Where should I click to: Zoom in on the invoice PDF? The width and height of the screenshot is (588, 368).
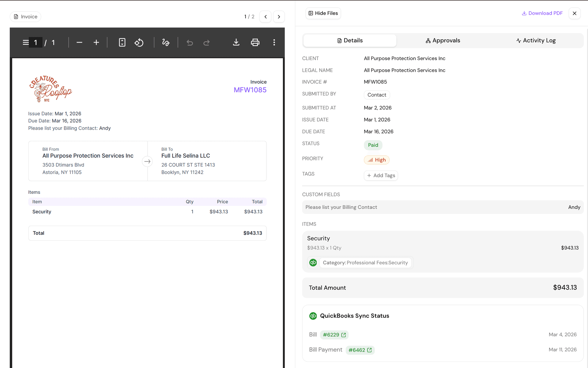[96, 42]
